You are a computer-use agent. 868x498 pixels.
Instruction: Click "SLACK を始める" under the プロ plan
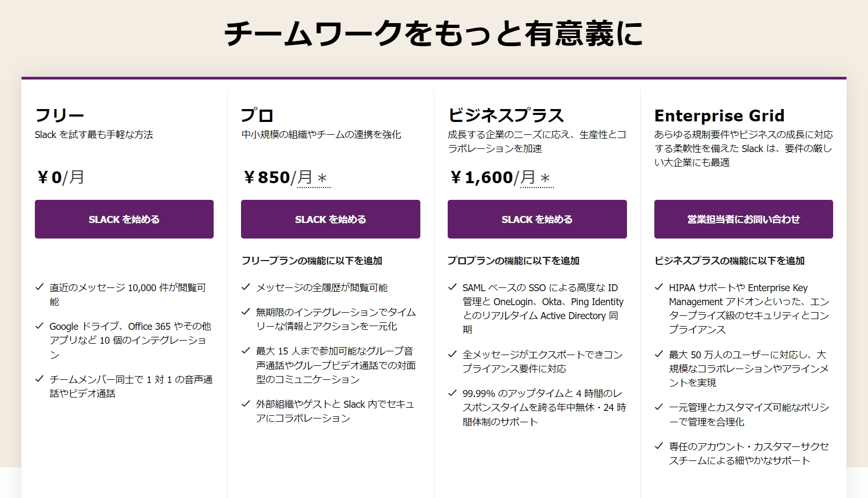(330, 219)
